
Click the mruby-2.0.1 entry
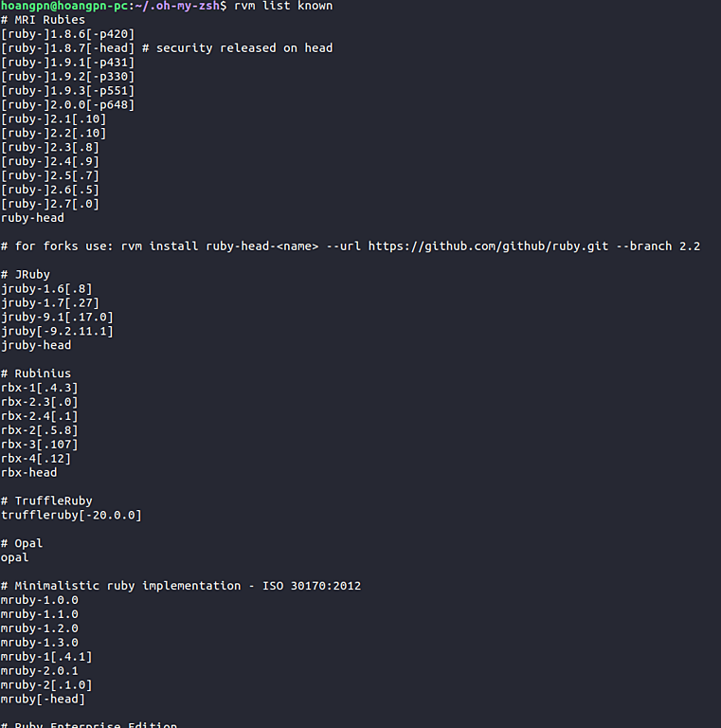click(39, 671)
